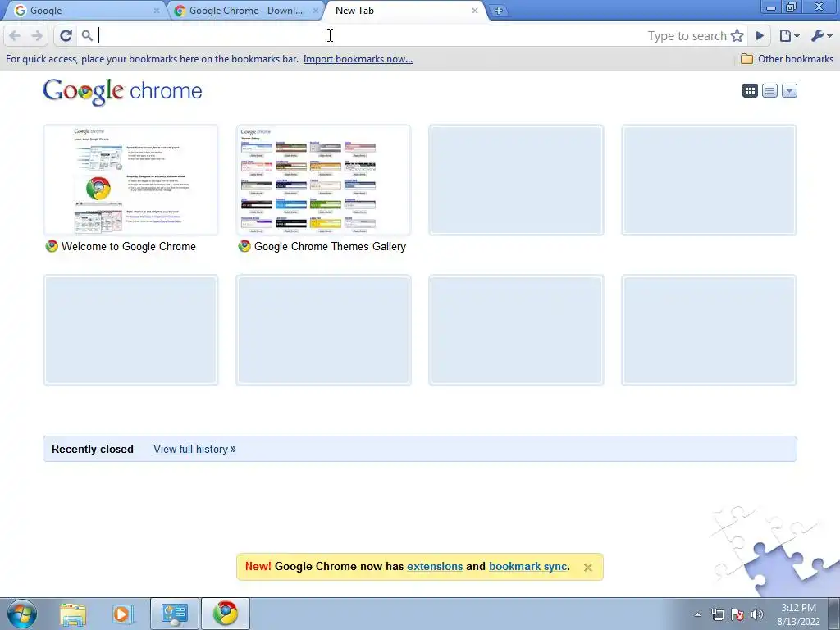840x630 pixels.
Task: Open the Action Center flag icon
Action: tap(737, 614)
